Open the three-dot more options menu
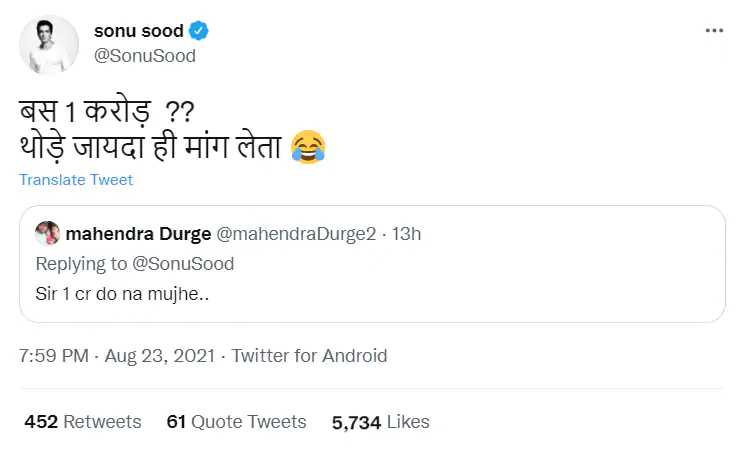Image resolution: width=745 pixels, height=450 pixels. pyautogui.click(x=714, y=31)
